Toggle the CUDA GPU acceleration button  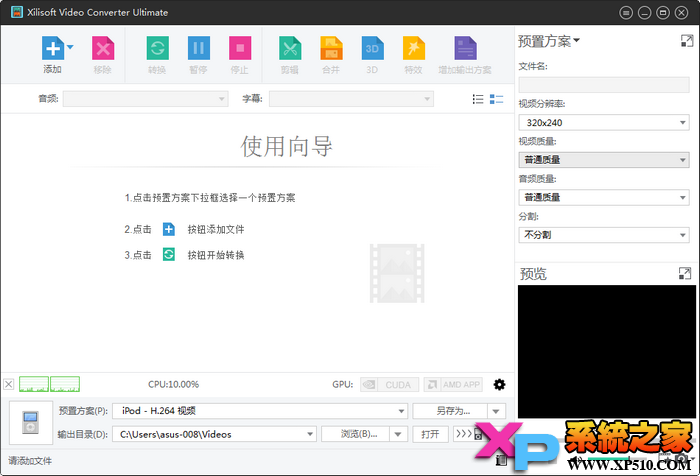tap(389, 384)
